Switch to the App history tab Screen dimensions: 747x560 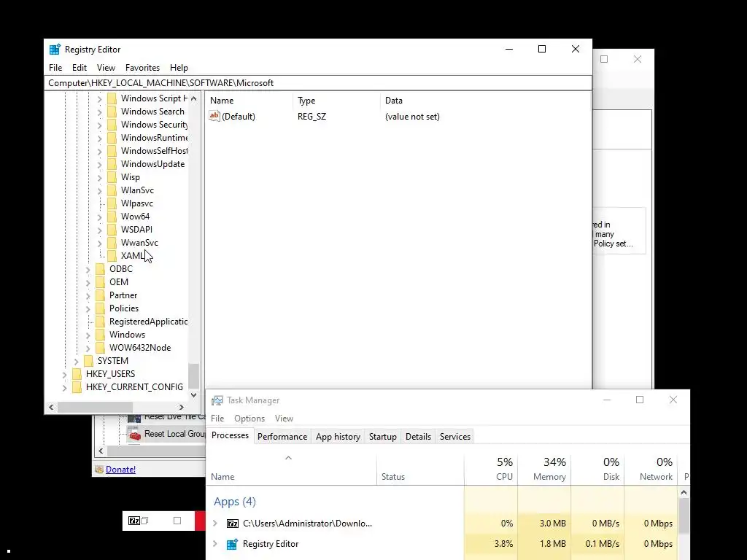338,437
